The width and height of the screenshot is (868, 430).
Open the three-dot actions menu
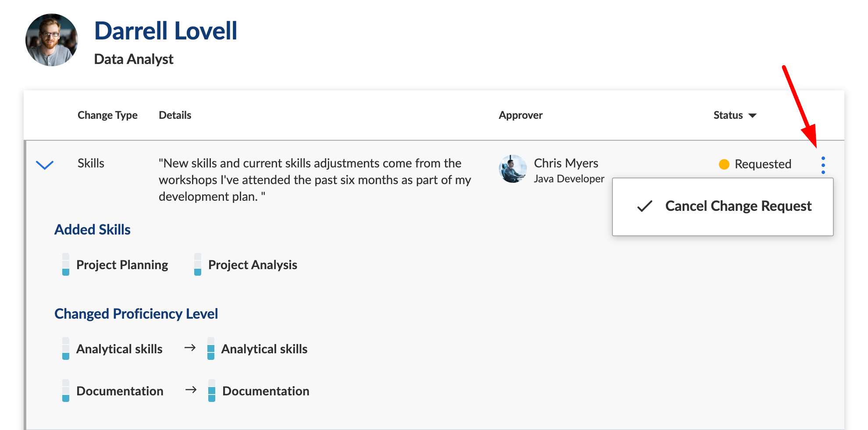click(x=823, y=165)
